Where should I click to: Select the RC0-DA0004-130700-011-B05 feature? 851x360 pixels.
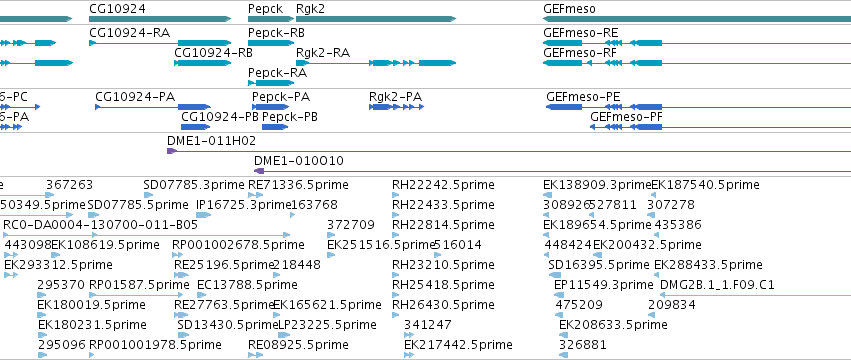coord(147,235)
